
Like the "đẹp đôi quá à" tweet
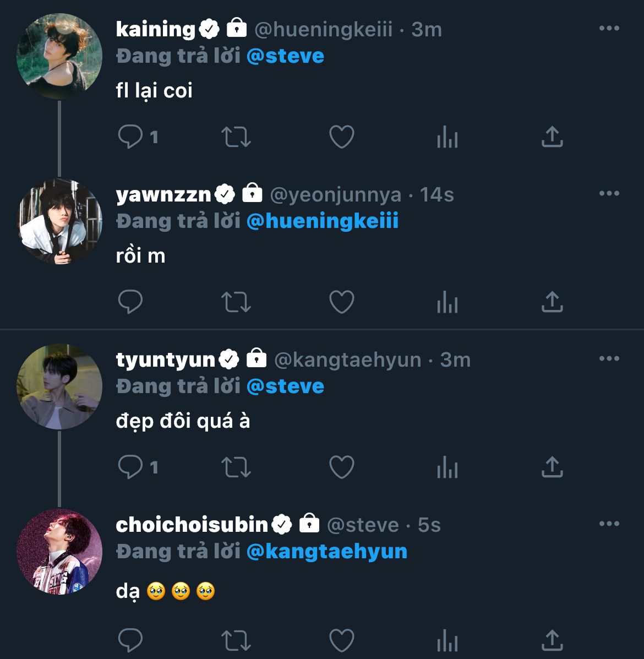pos(341,467)
